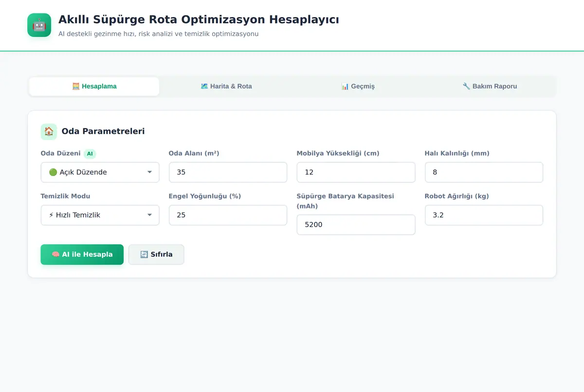Click the robot app logo icon

pos(39,25)
